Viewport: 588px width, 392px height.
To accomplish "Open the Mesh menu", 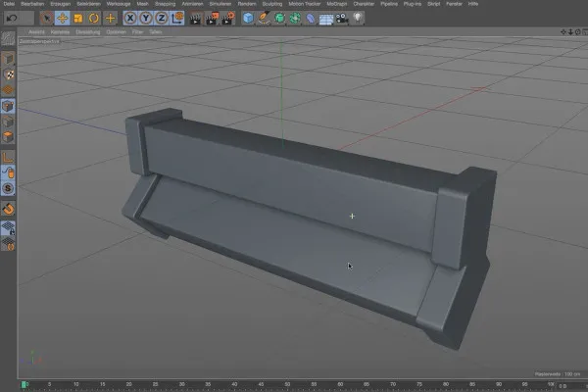I will (142, 4).
